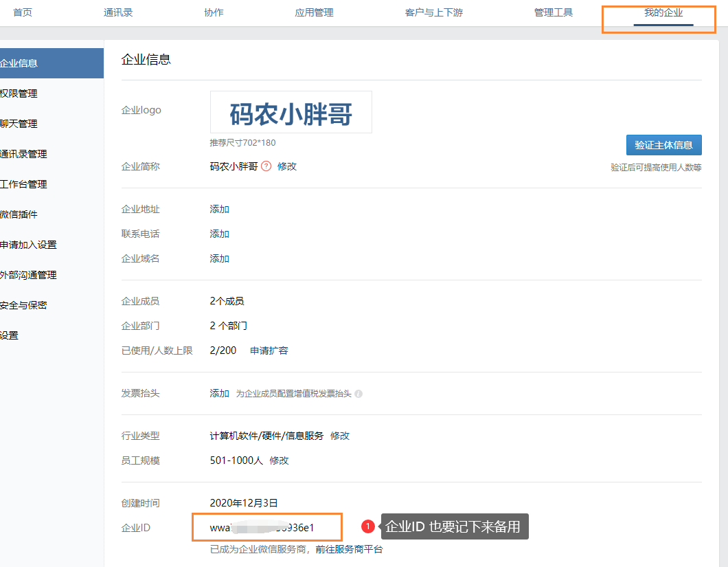The width and height of the screenshot is (728, 567).
Task: Click 修改 next to 企业简称
Action: 287,166
